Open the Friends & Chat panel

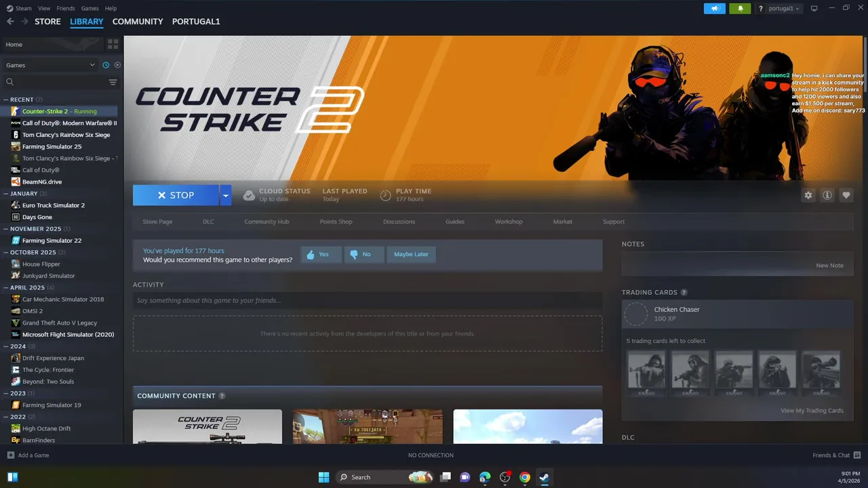point(837,455)
